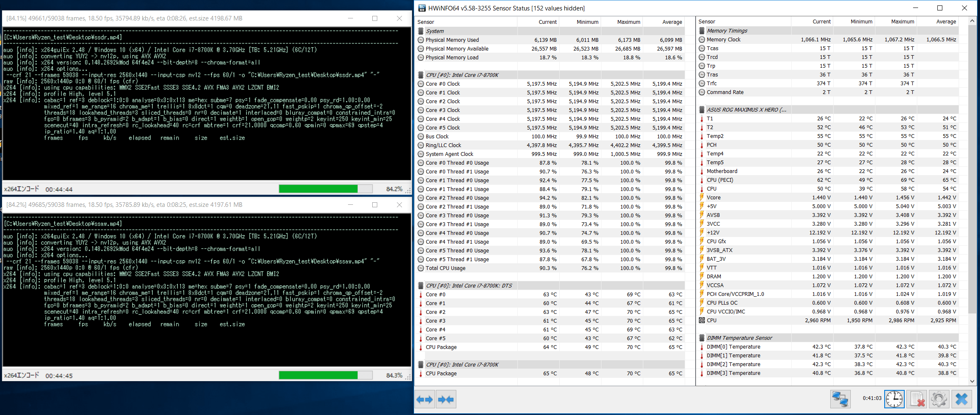Click the logging sheet icon with red X
This screenshot has width=980, height=415.
pyautogui.click(x=917, y=399)
